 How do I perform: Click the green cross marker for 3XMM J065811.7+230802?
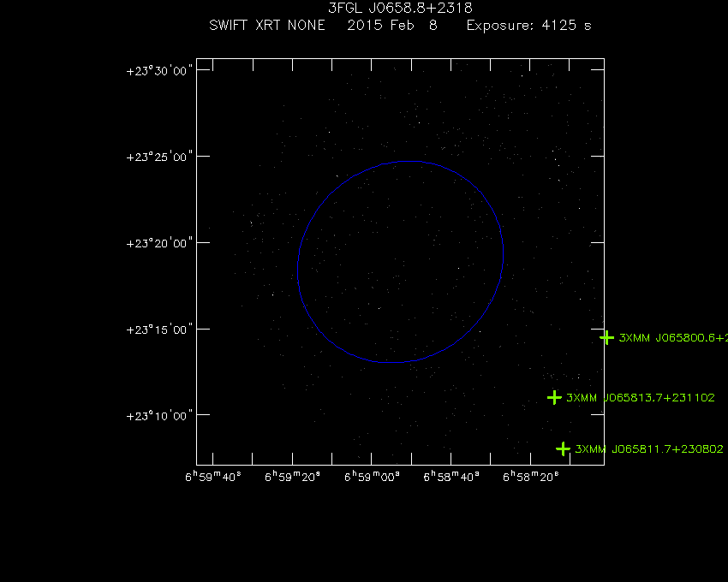tap(563, 448)
